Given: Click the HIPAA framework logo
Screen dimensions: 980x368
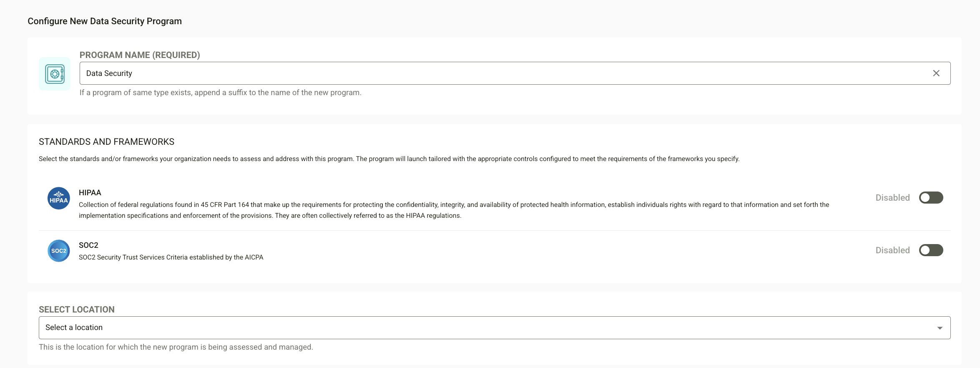Looking at the screenshot, I should [x=59, y=198].
